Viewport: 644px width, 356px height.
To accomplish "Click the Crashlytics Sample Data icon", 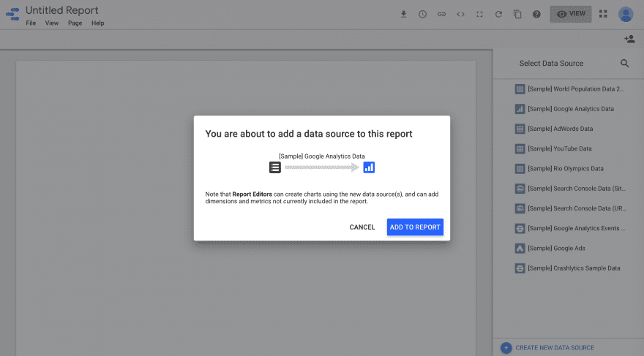I will click(x=520, y=268).
